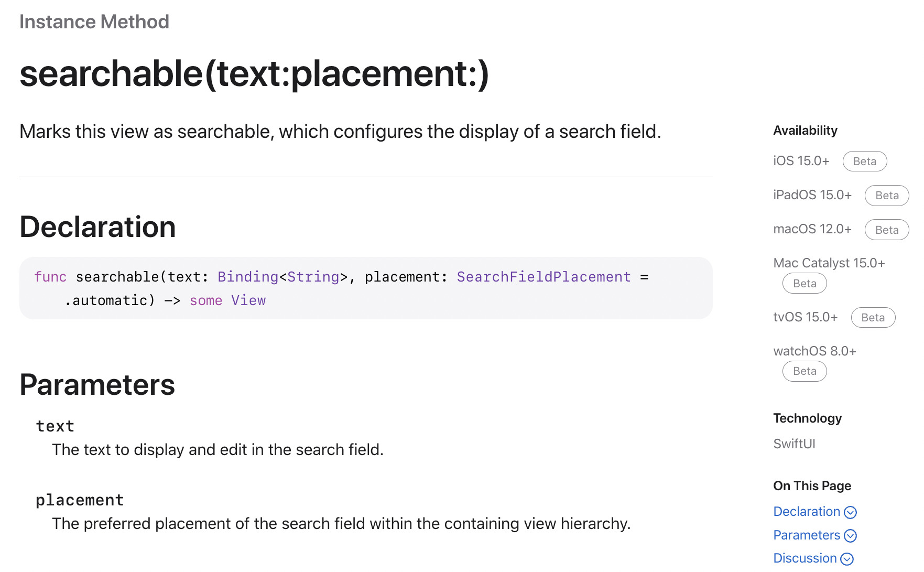Select the Instance Method label
The height and width of the screenshot is (572, 924).
pyautogui.click(x=94, y=21)
